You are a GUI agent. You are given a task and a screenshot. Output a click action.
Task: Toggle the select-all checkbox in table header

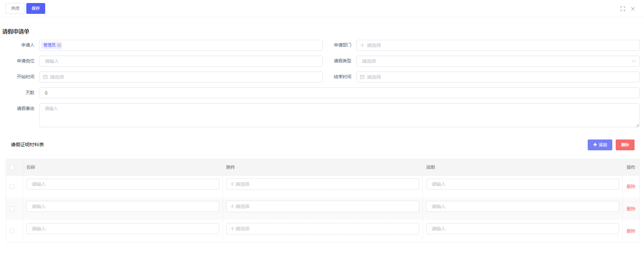(12, 167)
